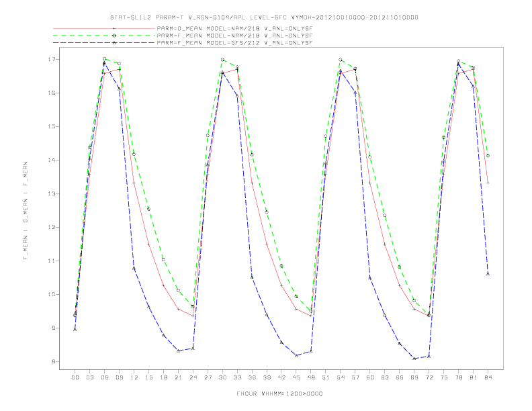
Task: Click the red solid line sample in legend
Action: (104, 28)
